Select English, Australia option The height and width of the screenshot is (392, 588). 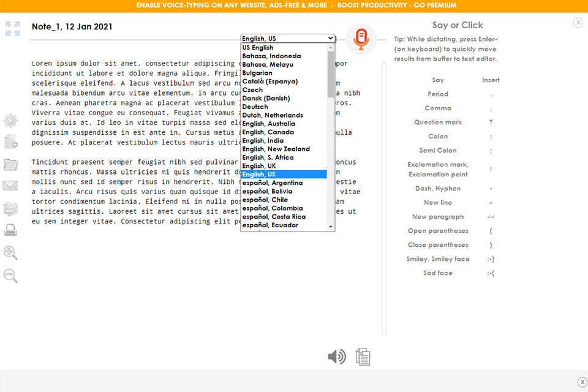[284, 123]
